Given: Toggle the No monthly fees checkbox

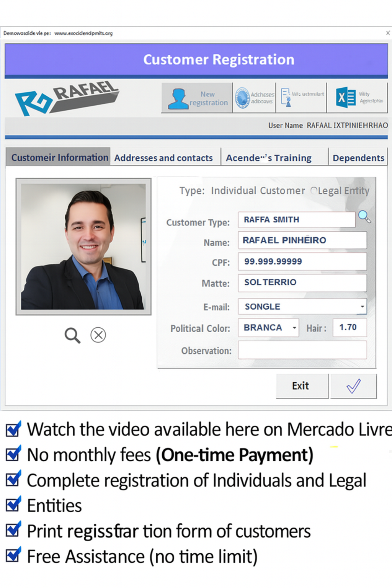Looking at the screenshot, I should (13, 454).
